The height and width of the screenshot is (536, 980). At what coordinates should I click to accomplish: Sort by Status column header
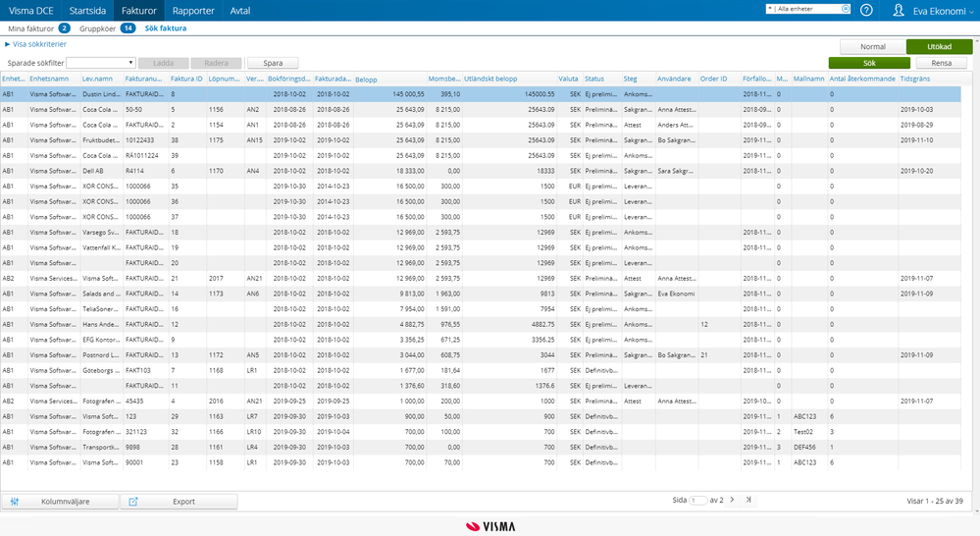click(x=594, y=79)
